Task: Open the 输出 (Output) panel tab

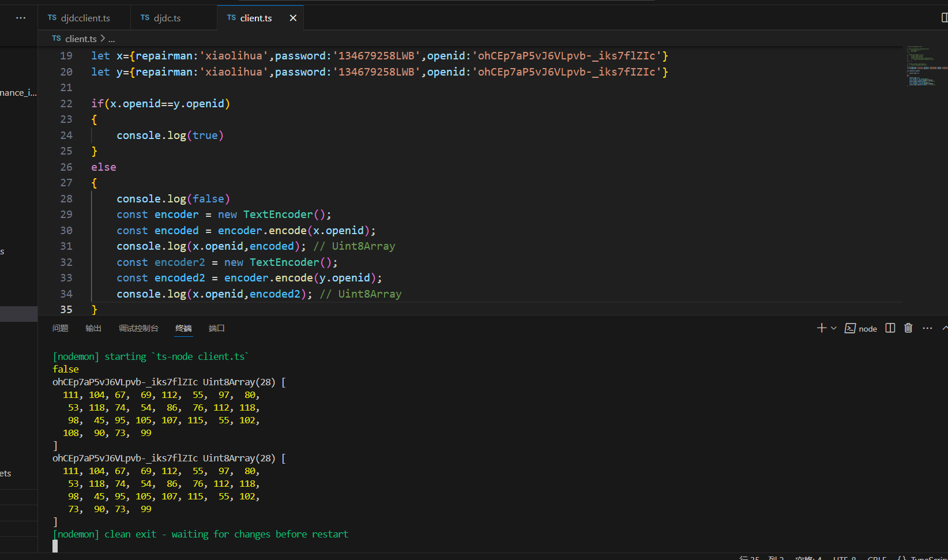Action: tap(93, 328)
